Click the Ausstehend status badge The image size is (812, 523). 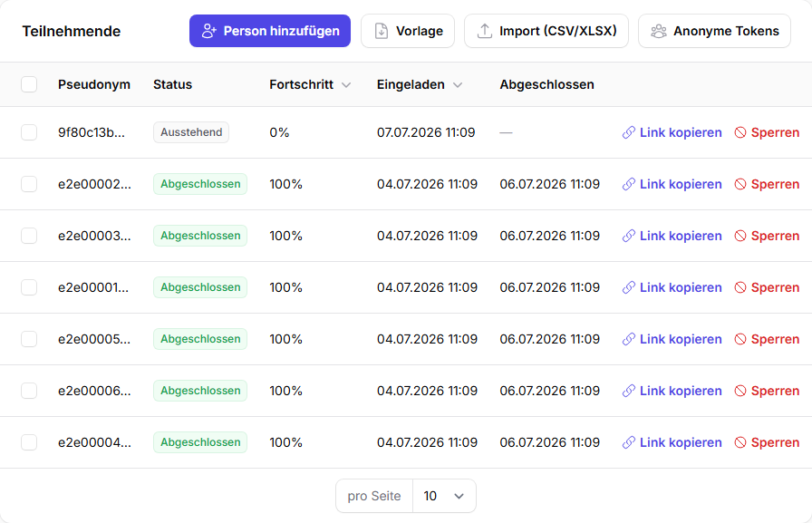(191, 132)
